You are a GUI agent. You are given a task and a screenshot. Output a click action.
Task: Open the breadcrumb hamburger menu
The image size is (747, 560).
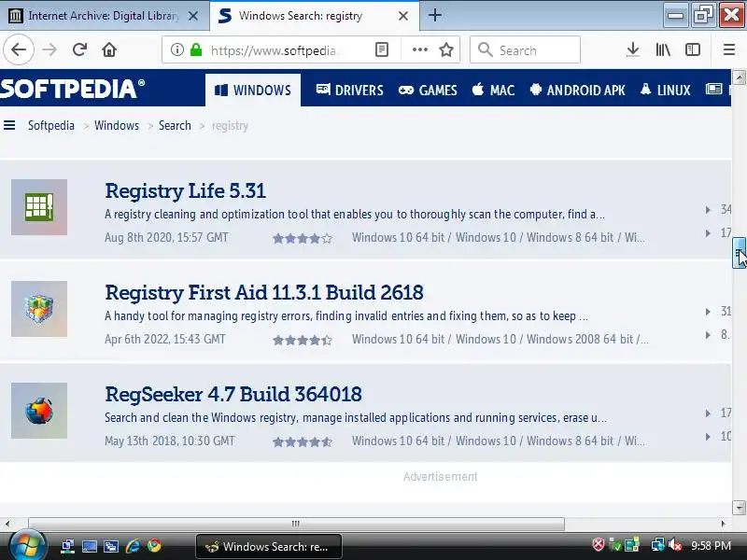[9, 125]
